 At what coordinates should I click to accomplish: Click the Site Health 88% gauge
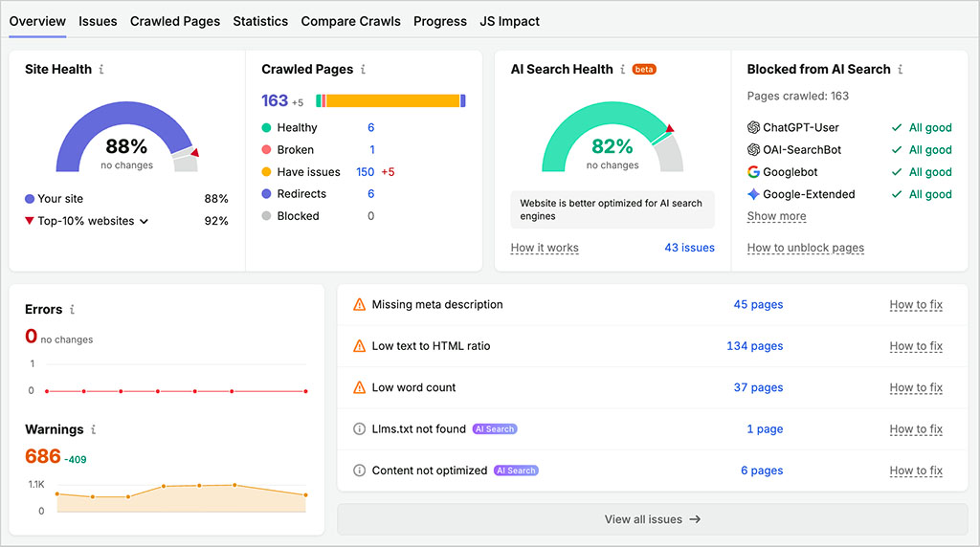coord(127,138)
